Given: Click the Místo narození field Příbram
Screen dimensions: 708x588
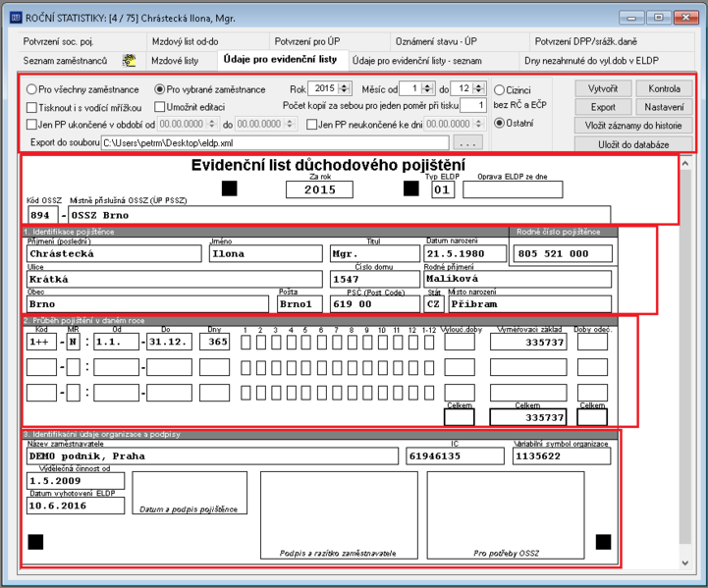Looking at the screenshot, I should [x=530, y=303].
